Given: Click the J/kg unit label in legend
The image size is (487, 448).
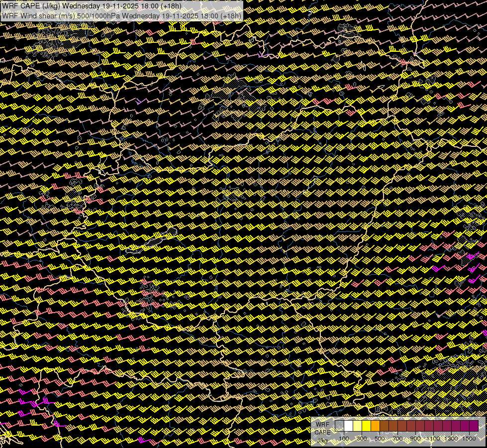Looking at the screenshot, I should [322, 441].
